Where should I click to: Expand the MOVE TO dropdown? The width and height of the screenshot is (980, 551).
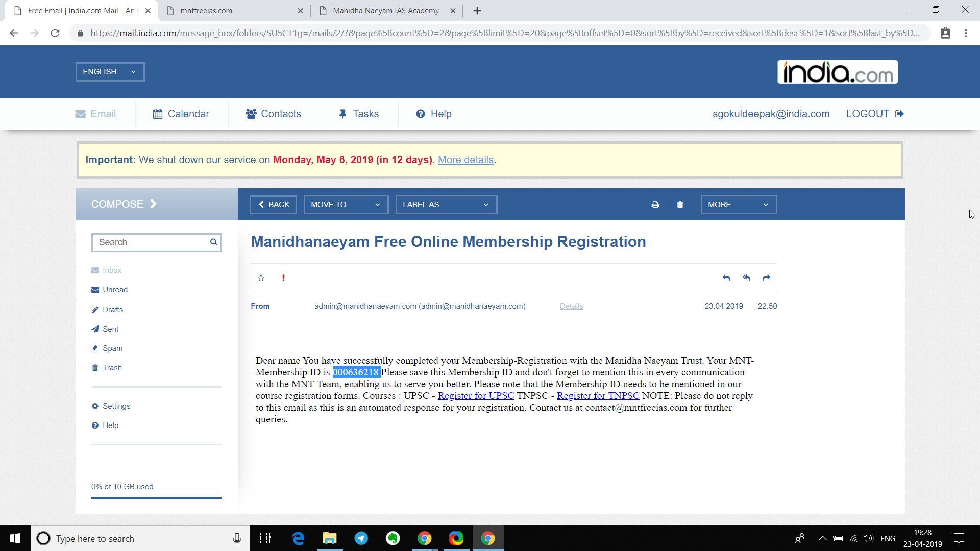346,205
